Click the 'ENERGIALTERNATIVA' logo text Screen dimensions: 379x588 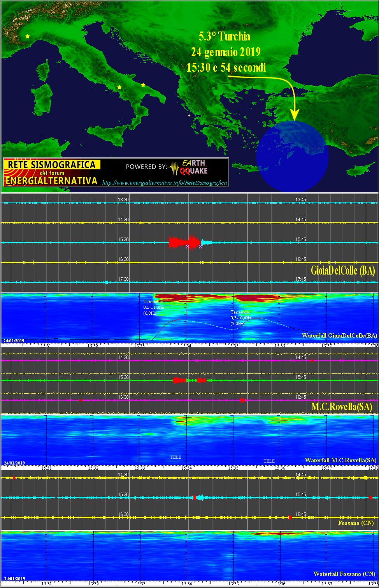point(51,181)
